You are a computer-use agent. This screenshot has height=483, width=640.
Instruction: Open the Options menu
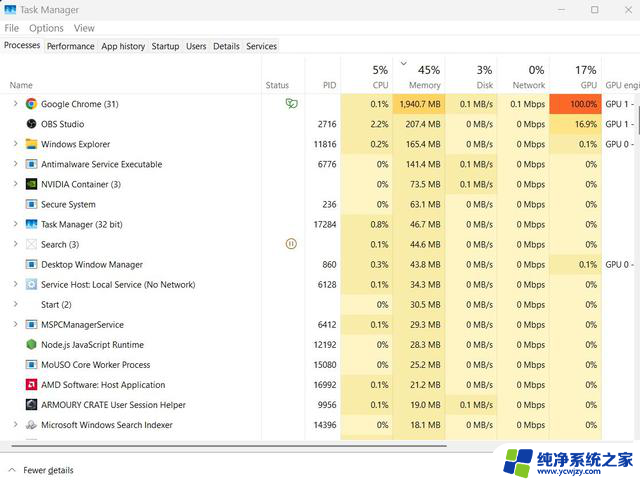coord(46,28)
